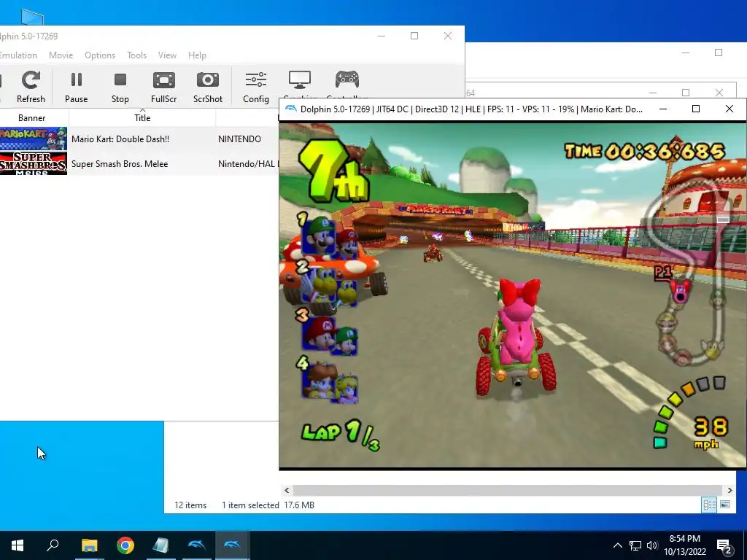Viewport: 747px width, 560px height.
Task: Click the desktop icon at top left
Action: click(x=32, y=17)
